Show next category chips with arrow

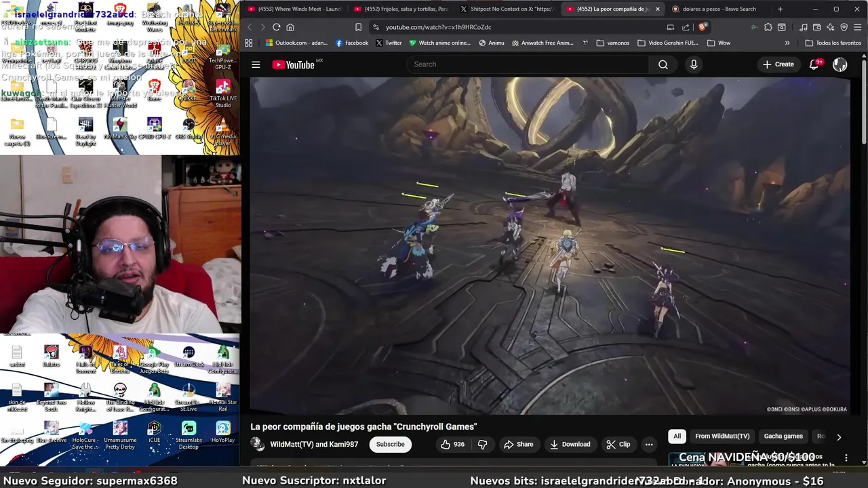pos(839,437)
